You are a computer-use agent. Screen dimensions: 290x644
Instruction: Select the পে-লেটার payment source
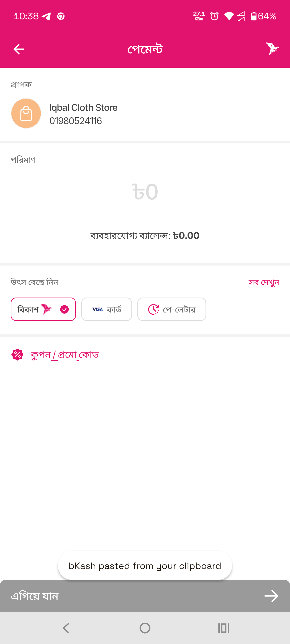click(172, 309)
